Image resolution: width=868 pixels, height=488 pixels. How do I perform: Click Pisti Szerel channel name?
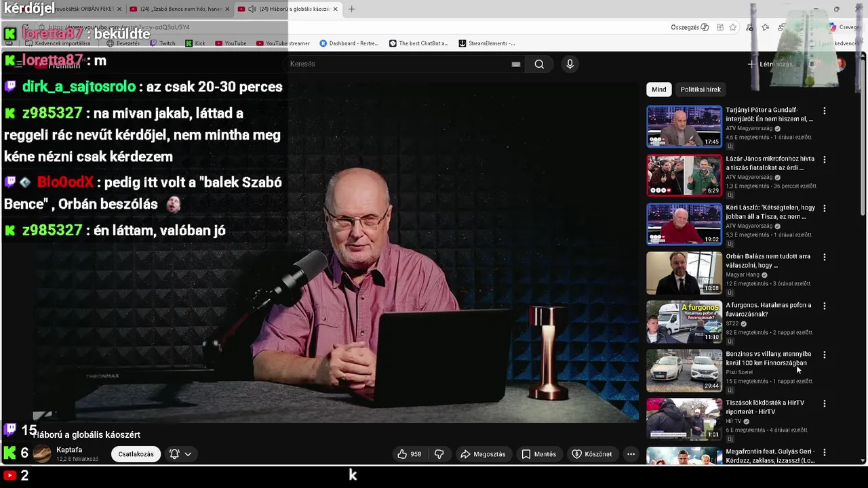pyautogui.click(x=739, y=372)
